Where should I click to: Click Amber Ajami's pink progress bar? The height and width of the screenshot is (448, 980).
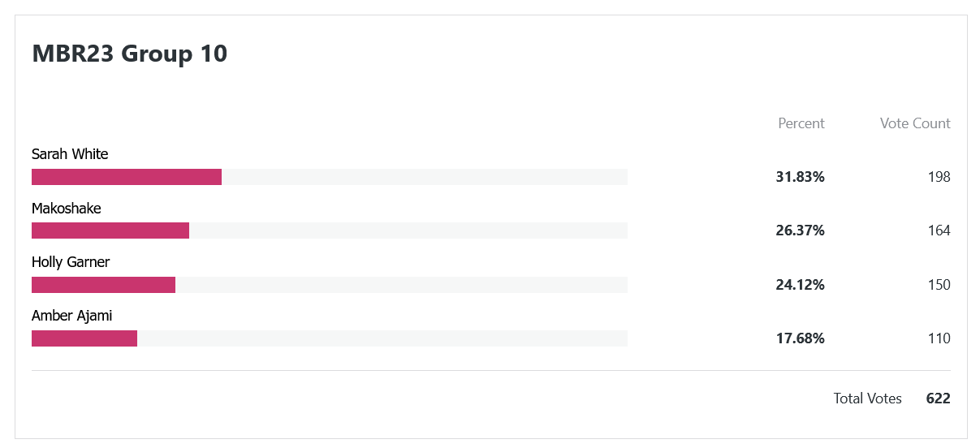[x=84, y=338]
